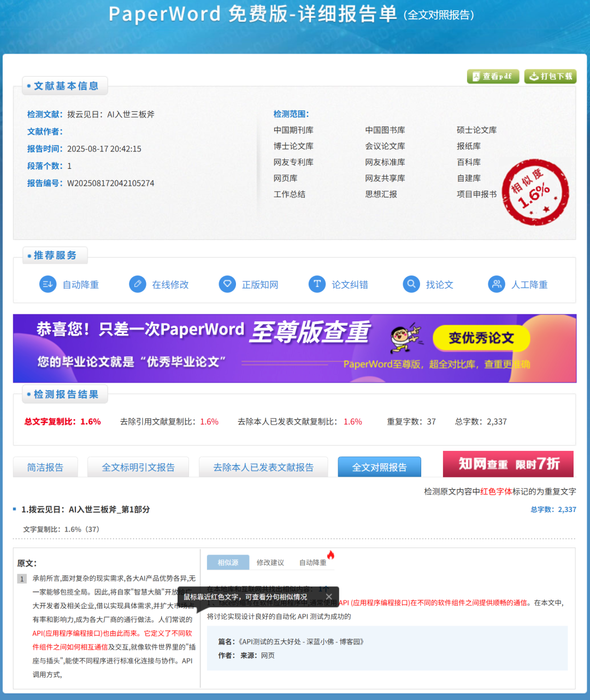The height and width of the screenshot is (700, 590).
Task: Select the 全文对照报告 tab
Action: pos(379,467)
